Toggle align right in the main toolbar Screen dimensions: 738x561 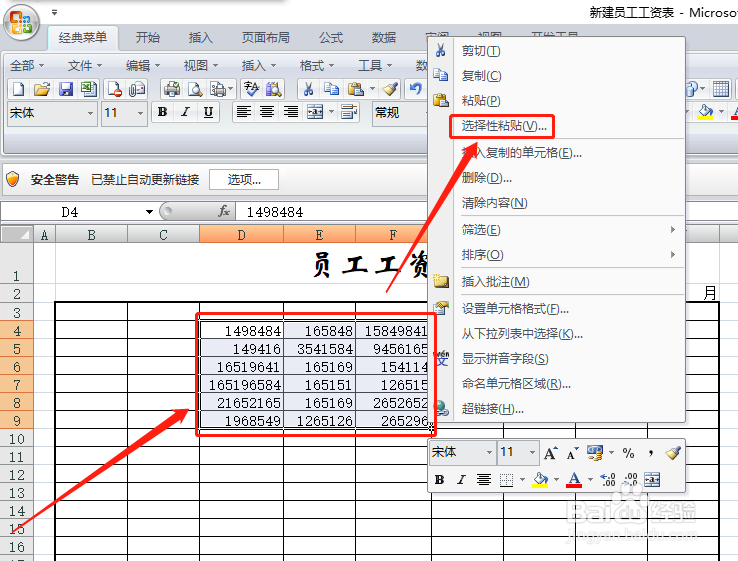pyautogui.click(x=290, y=112)
